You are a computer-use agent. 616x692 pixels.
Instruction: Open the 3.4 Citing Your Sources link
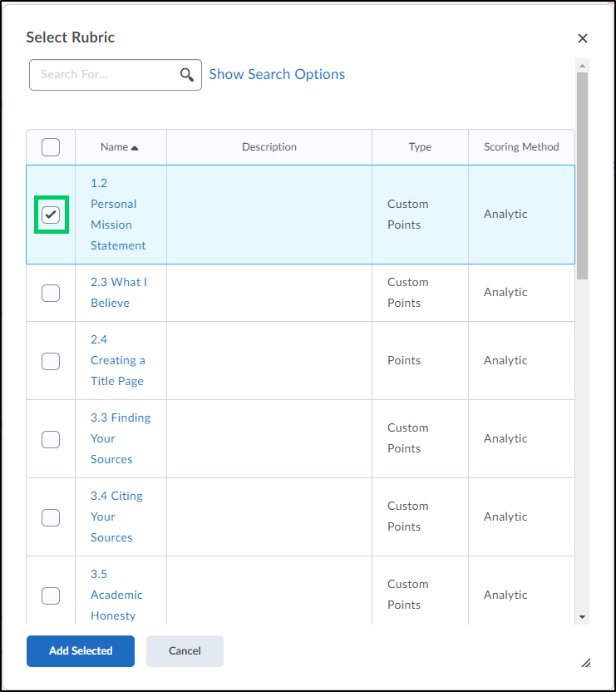click(116, 517)
